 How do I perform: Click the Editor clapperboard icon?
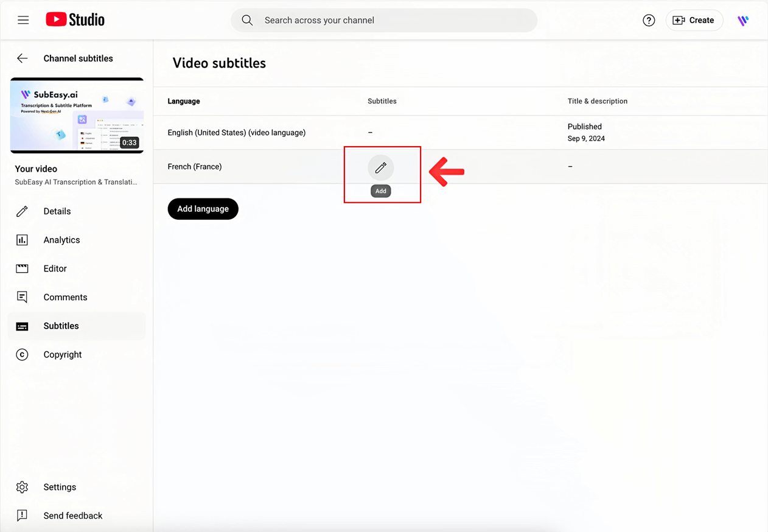click(22, 268)
